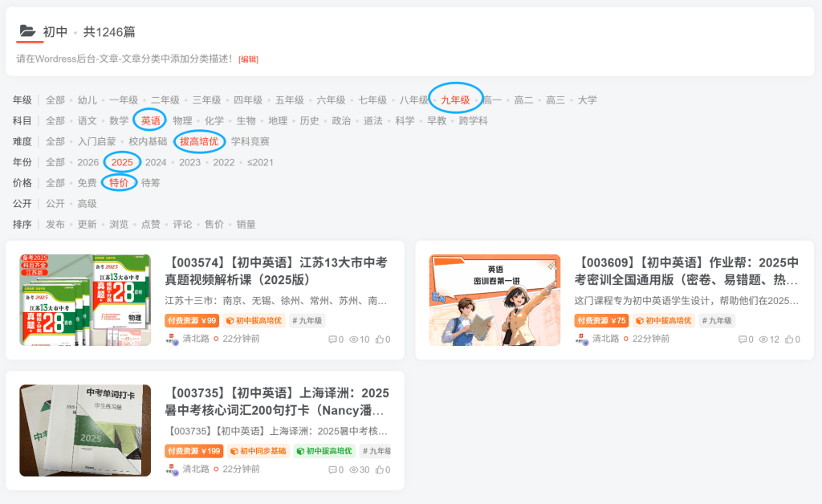Click the folder icon beside the 初中 heading
The width and height of the screenshot is (822, 504).
(29, 29)
